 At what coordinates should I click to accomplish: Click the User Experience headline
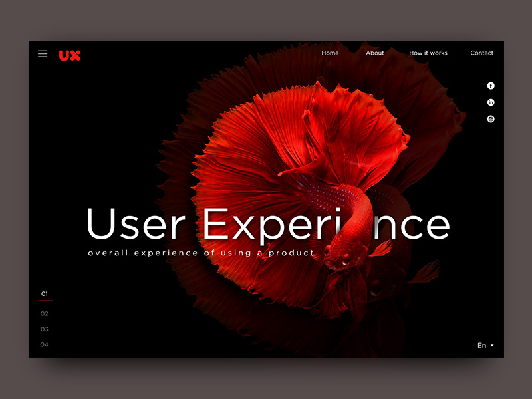click(267, 225)
